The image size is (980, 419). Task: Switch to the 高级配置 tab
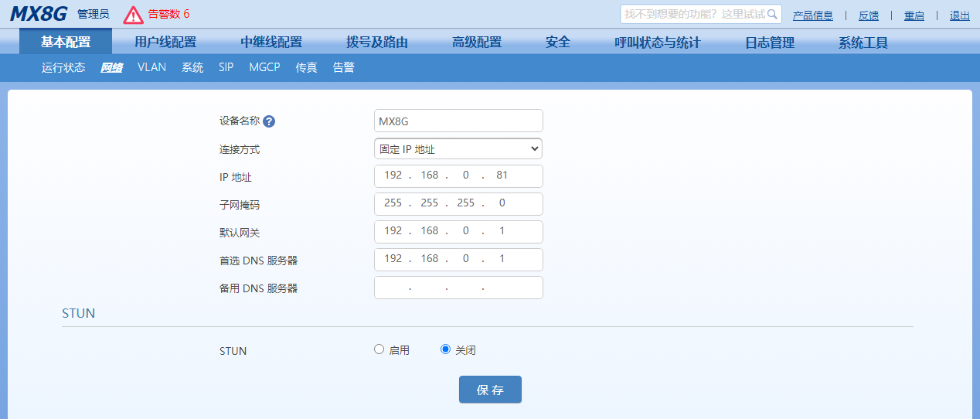[477, 43]
